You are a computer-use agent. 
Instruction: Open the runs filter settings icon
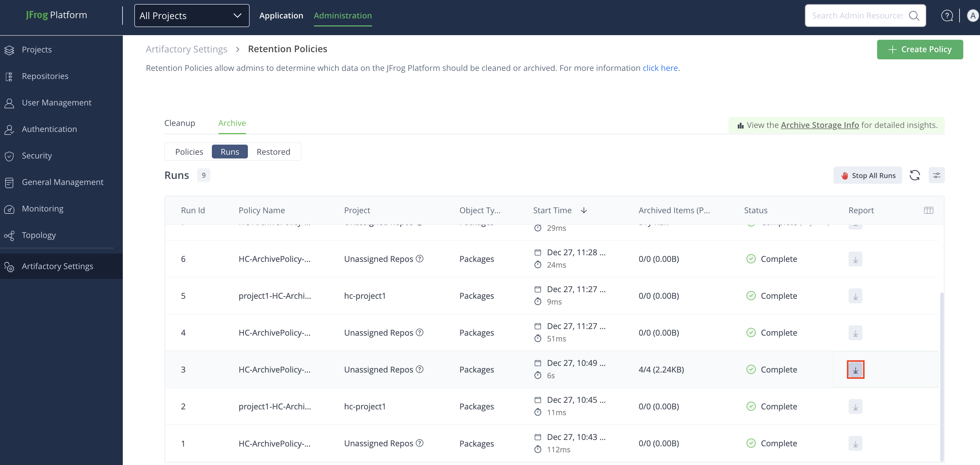click(x=936, y=175)
